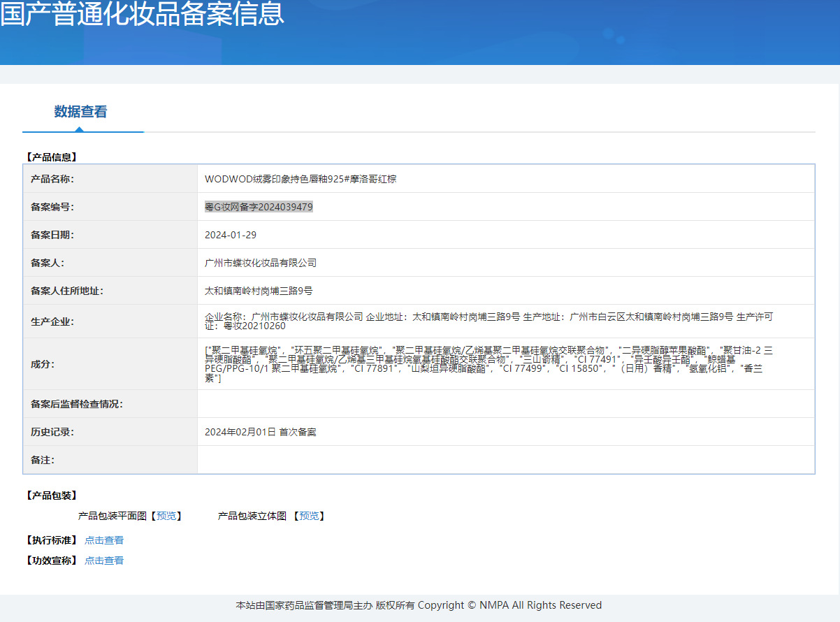
Task: Click the 【功效宣称】 label
Action: (x=50, y=560)
